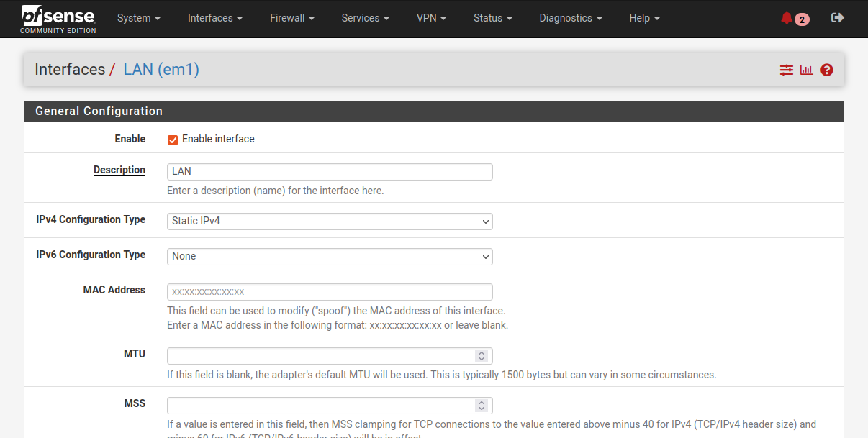868x438 pixels.
Task: Open the System menu
Action: click(138, 18)
